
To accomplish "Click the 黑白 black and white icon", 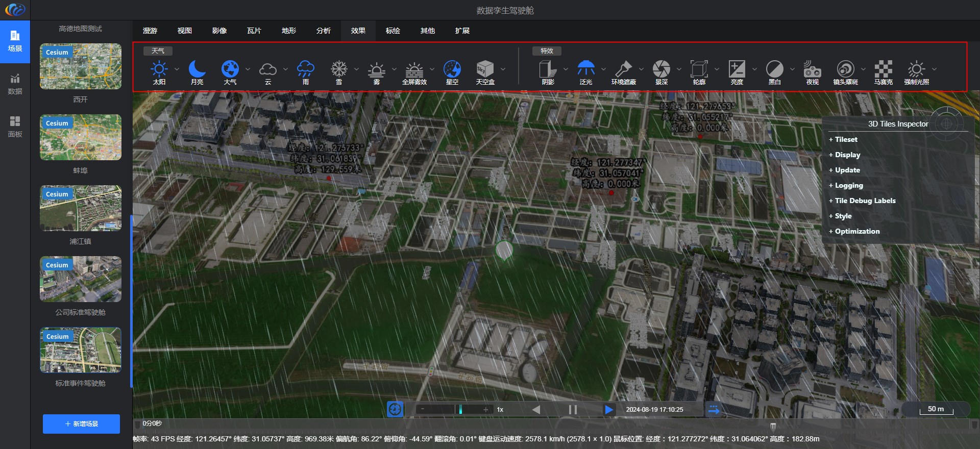I will (774, 69).
